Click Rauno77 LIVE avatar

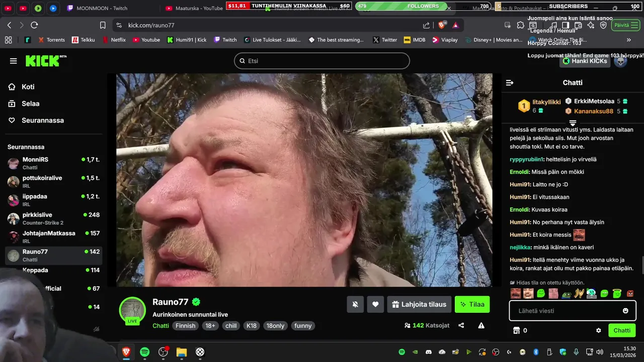click(x=132, y=310)
